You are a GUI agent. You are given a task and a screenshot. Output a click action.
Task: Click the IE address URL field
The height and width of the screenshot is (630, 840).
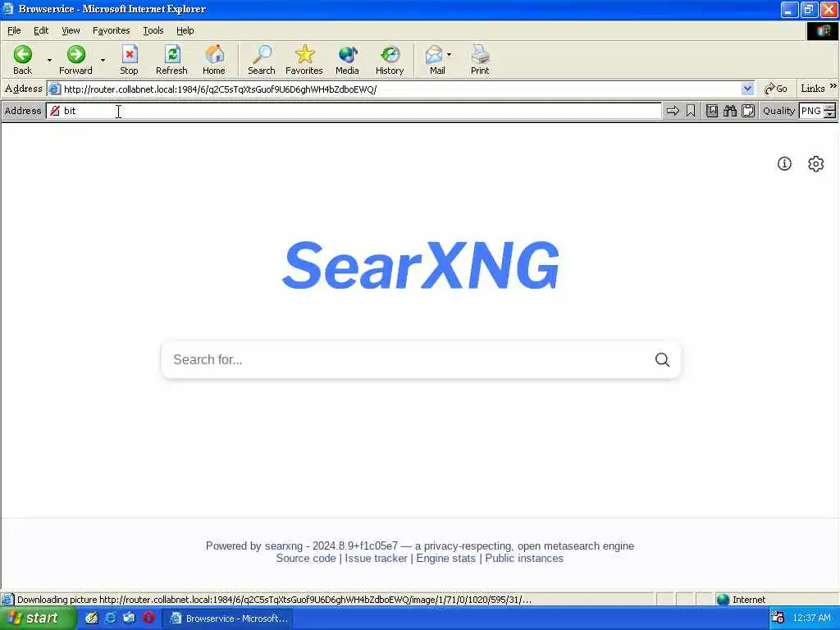[x=400, y=89]
